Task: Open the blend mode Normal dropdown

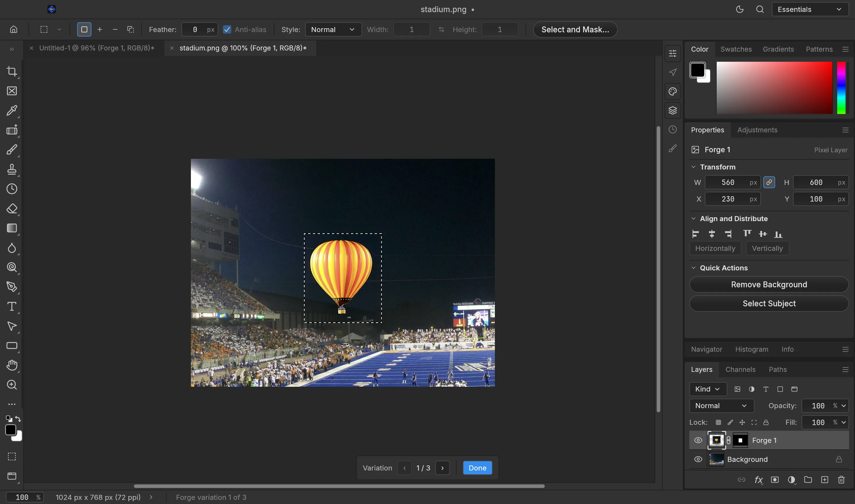Action: click(721, 405)
